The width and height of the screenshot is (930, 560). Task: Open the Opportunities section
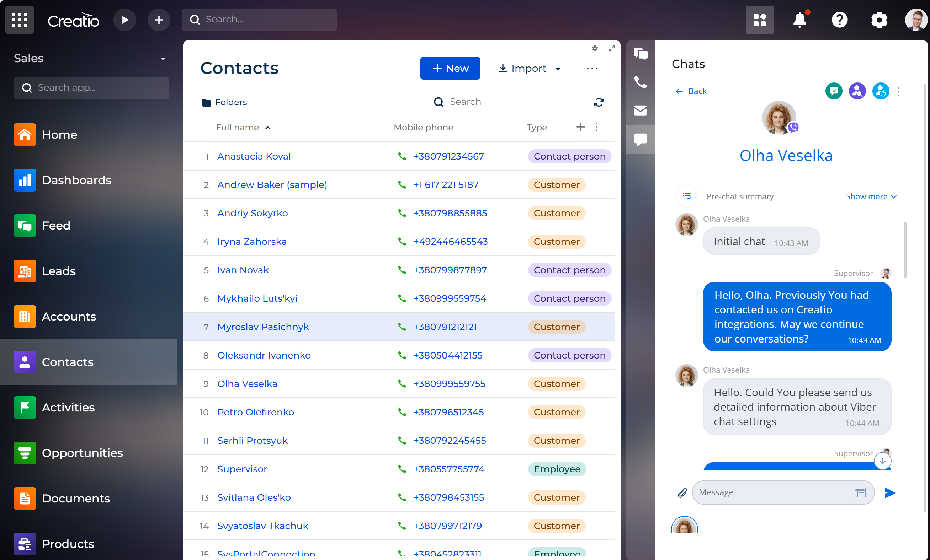82,453
